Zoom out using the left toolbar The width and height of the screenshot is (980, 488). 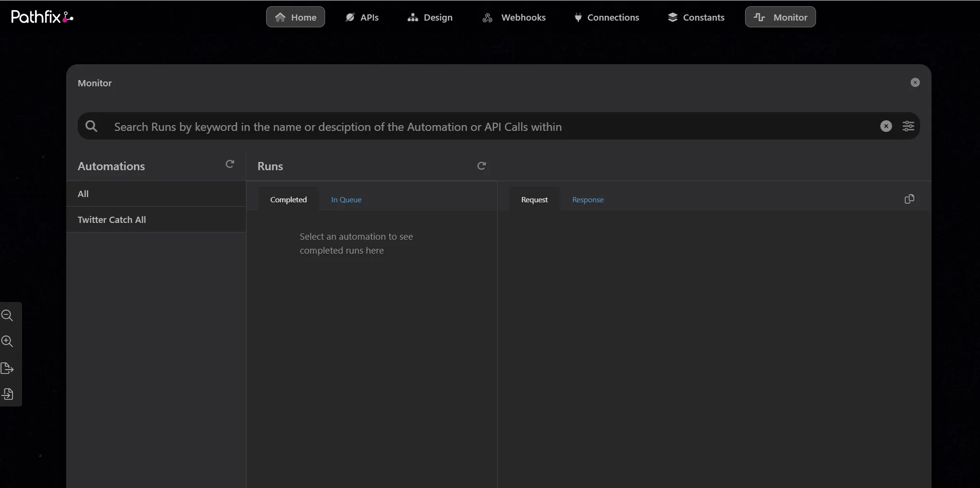tap(7, 315)
